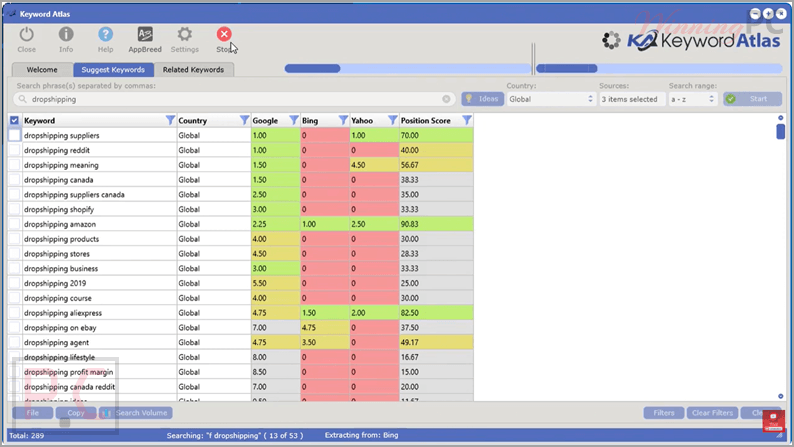The height and width of the screenshot is (447, 794).
Task: Click the right extraction progress bar
Action: (x=659, y=68)
